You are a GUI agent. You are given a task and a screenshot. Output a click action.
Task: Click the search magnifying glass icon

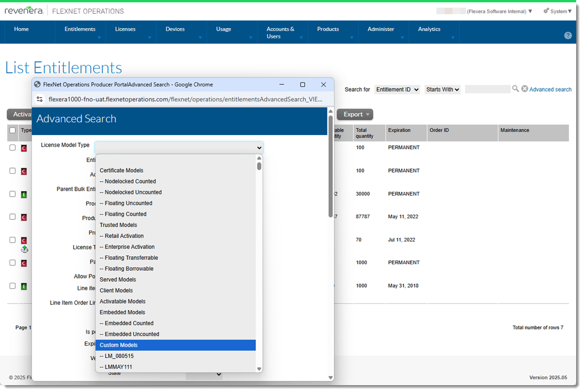(x=515, y=89)
